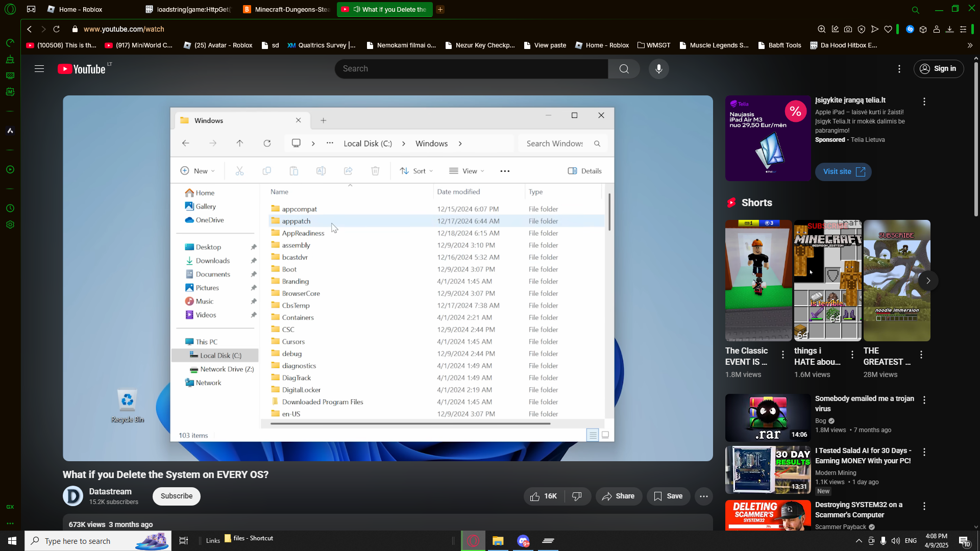The image size is (980, 551).
Task: Open the Player icon in Opera sidebar
Action: [x=10, y=169]
